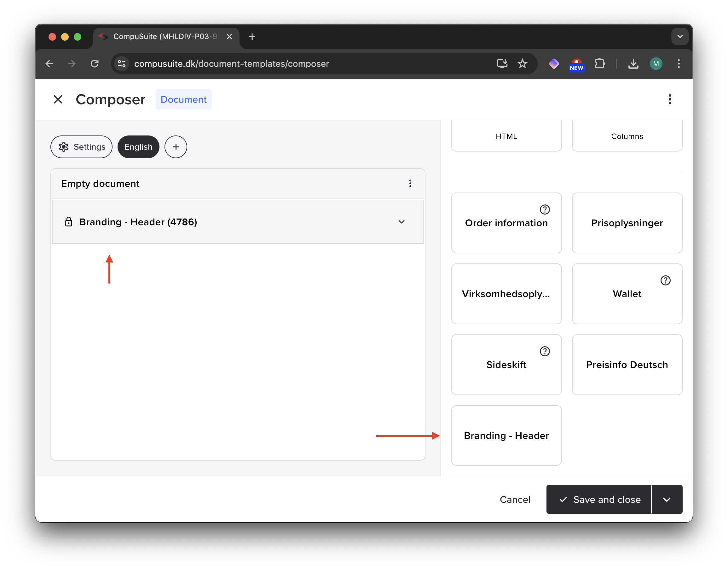
Task: Open Save and close dropdown arrow
Action: [666, 499]
